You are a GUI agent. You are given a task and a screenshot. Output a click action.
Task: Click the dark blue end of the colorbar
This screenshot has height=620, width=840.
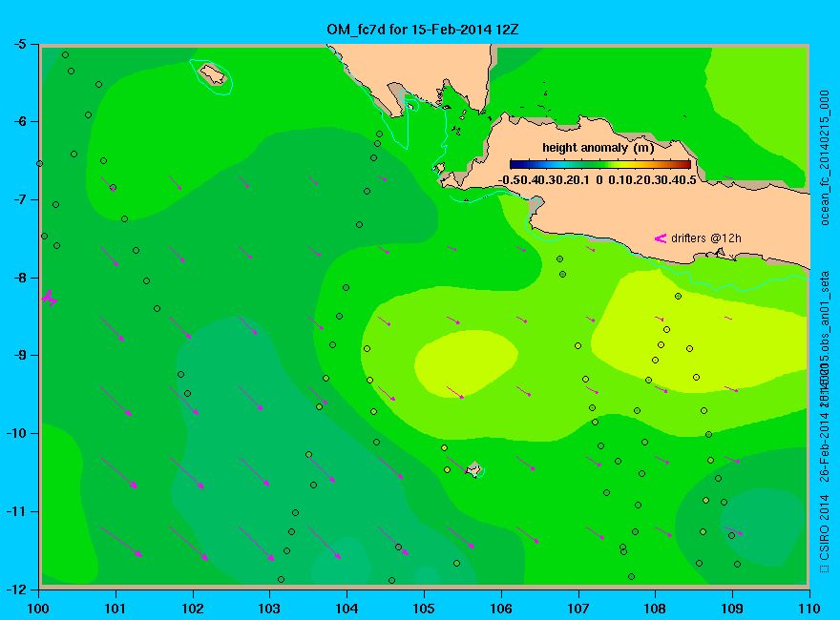tap(514, 164)
